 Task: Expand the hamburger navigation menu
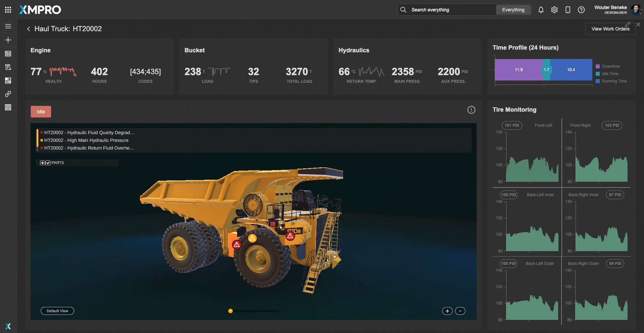(8, 26)
